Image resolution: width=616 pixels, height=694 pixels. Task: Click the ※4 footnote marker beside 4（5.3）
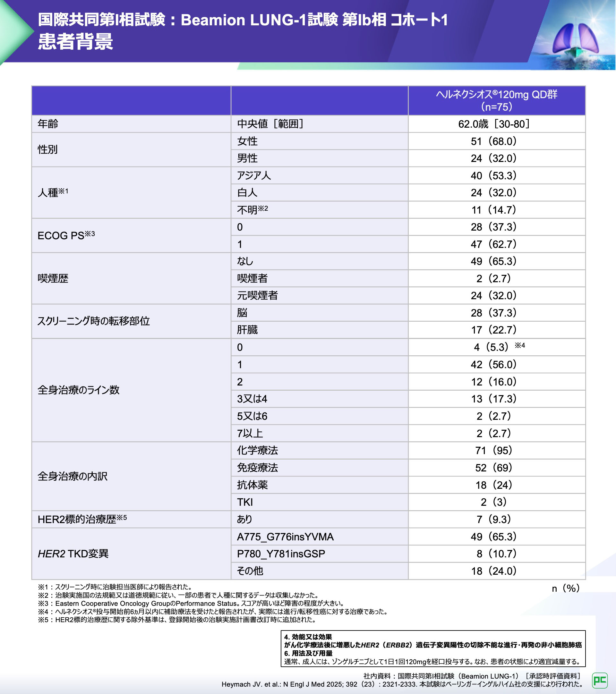click(x=519, y=345)
